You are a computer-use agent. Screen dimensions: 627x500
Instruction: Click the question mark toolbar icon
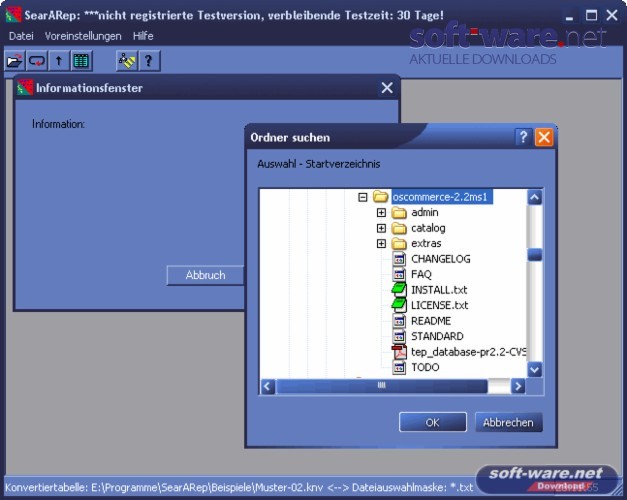pos(149,61)
